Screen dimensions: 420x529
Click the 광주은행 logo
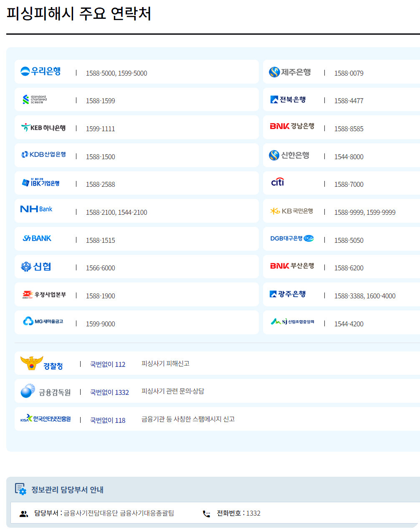click(x=288, y=294)
